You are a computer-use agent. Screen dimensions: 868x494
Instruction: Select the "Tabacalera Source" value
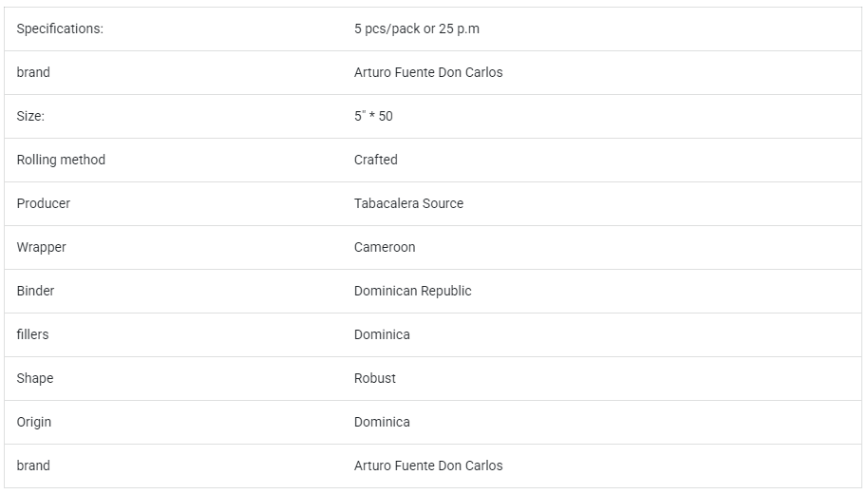tap(408, 203)
